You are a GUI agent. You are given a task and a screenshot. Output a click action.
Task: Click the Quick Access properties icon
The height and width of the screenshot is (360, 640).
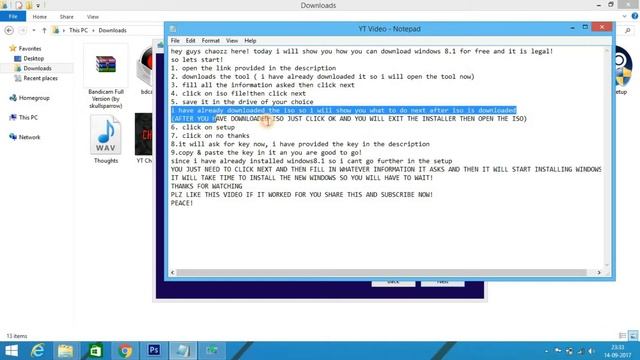(19, 5)
